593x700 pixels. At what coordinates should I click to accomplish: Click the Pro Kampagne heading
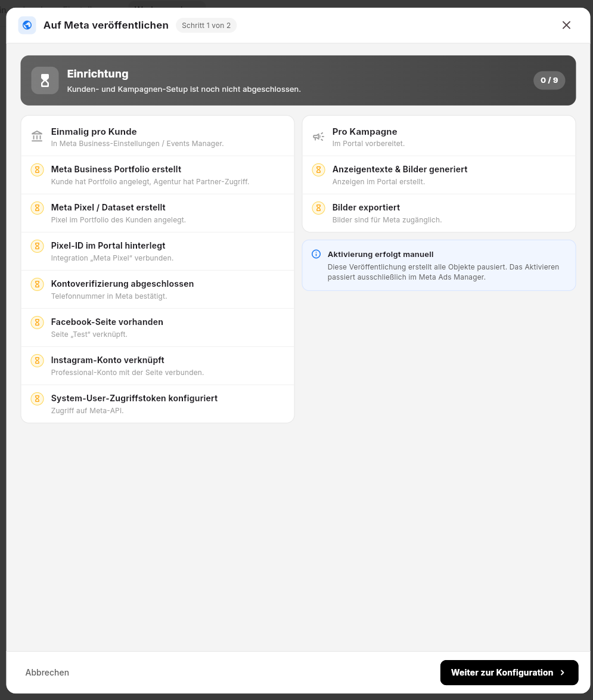tap(365, 132)
